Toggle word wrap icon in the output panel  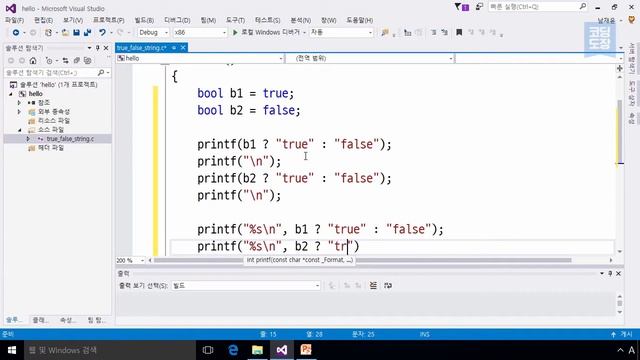(388, 285)
